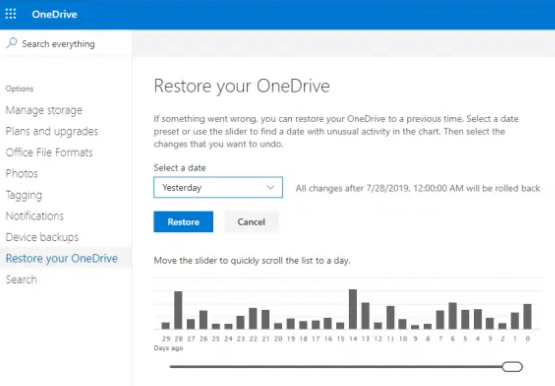
Task: Click the 'Move the slider' instruction text
Action: tap(252, 261)
